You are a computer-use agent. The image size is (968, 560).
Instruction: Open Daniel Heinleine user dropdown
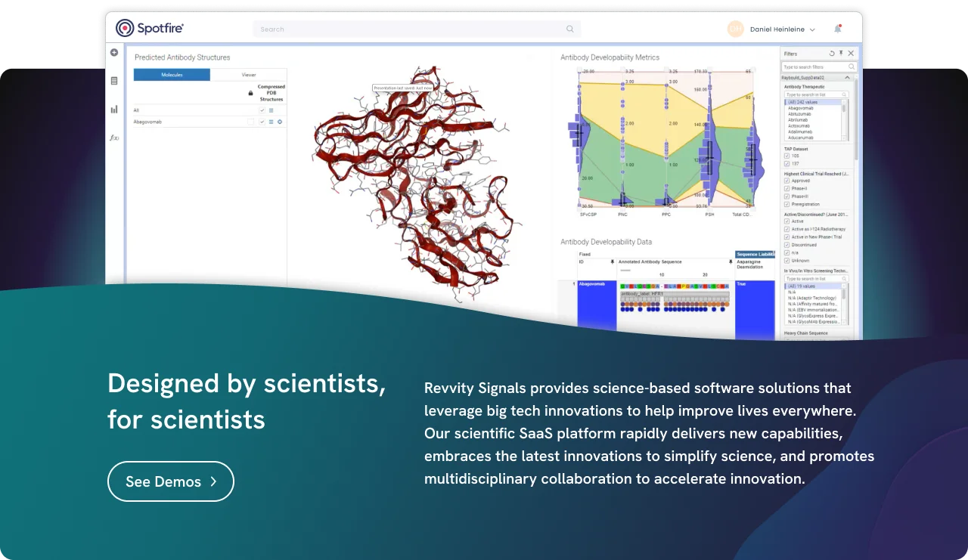click(x=782, y=29)
